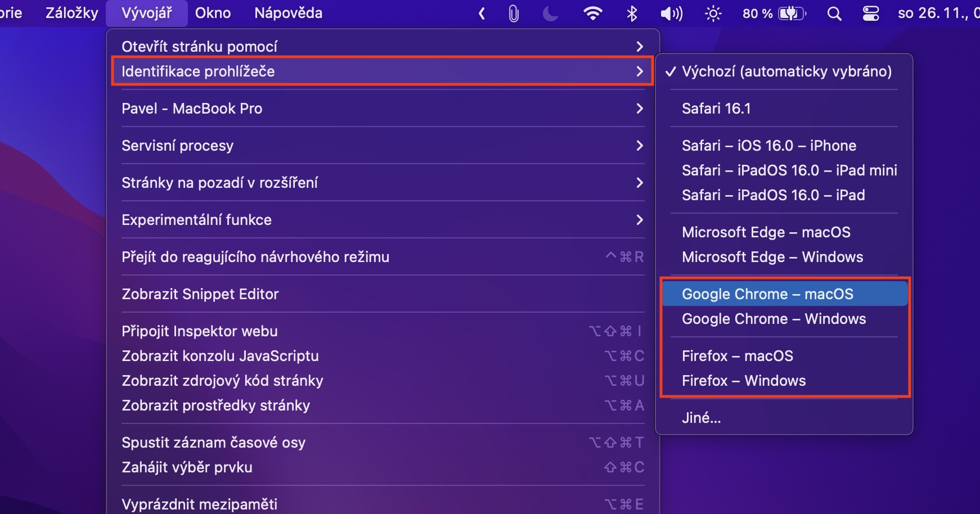
Task: Open Control Center icon
Action: click(871, 13)
